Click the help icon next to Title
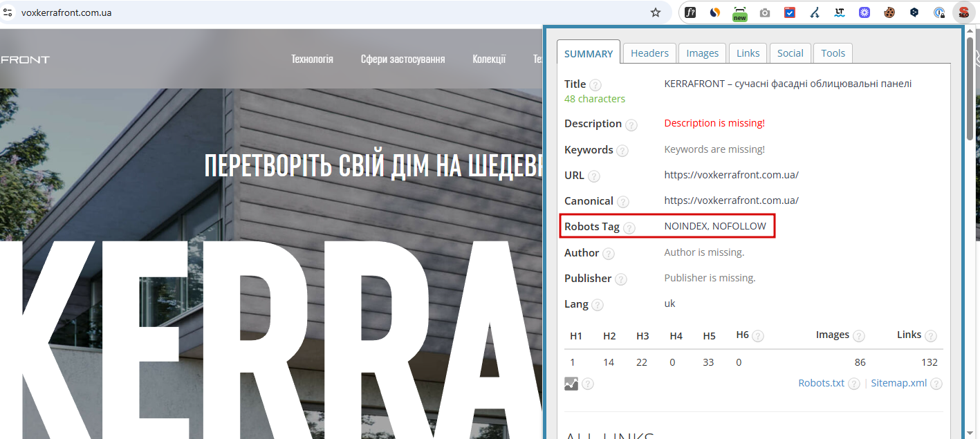Viewport: 980px width, 439px height. pyautogui.click(x=595, y=85)
